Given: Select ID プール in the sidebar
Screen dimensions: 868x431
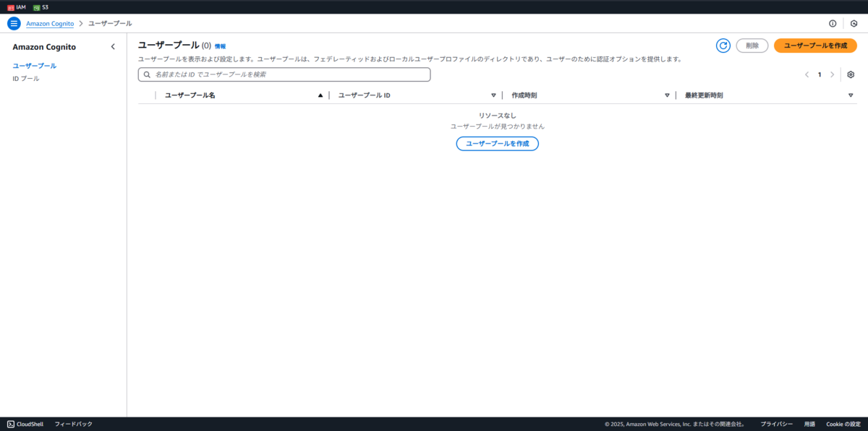Looking at the screenshot, I should 26,78.
